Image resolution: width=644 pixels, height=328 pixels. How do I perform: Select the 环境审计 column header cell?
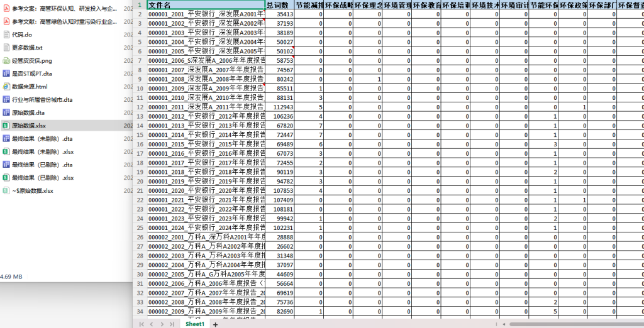click(x=514, y=5)
